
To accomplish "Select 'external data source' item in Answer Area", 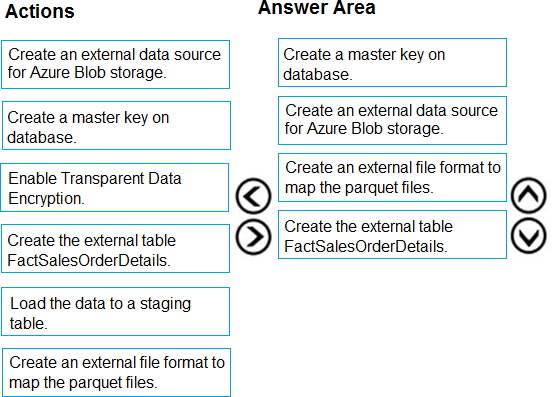I will [393, 120].
